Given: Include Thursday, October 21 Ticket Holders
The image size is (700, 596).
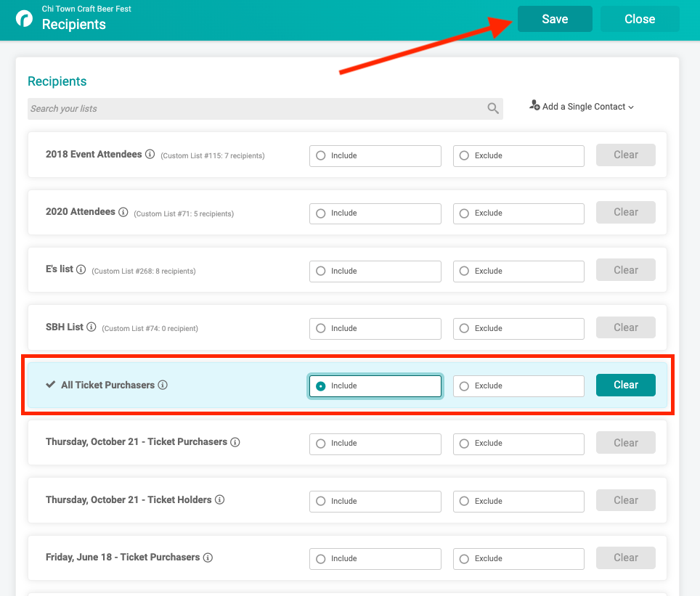Looking at the screenshot, I should pos(375,502).
